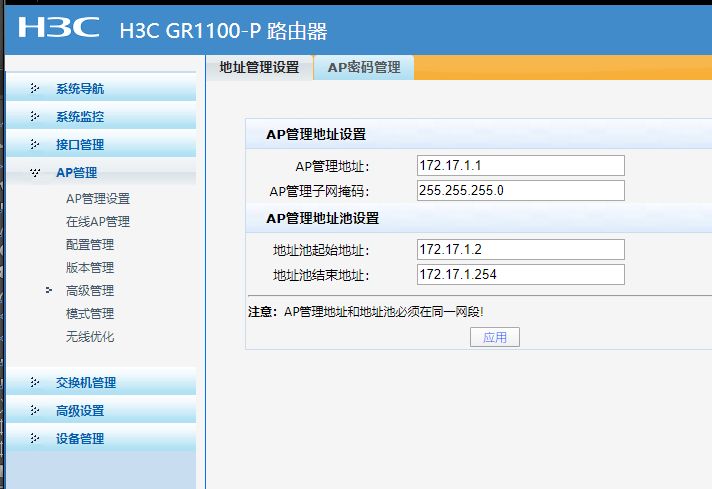Click the 地址池结束地址 input field
The height and width of the screenshot is (489, 712).
pos(521,275)
